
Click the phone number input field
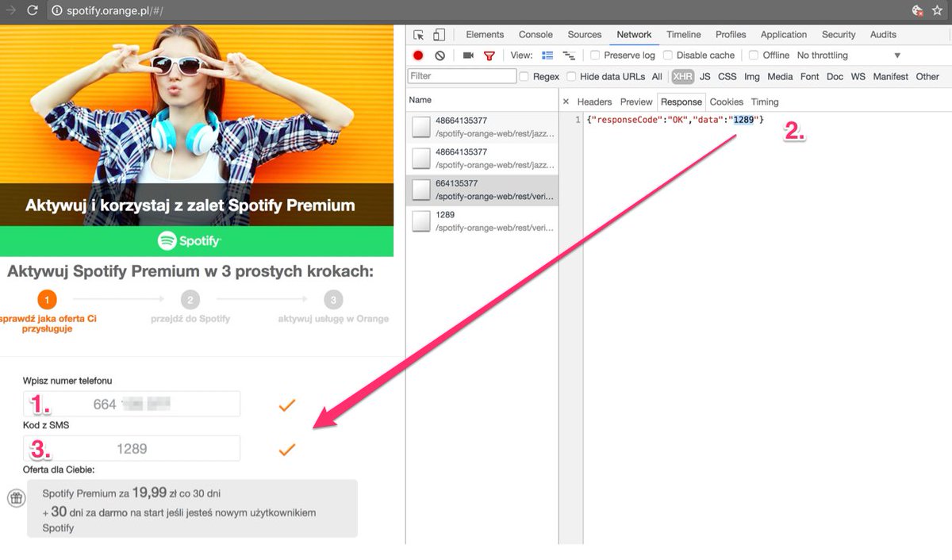click(132, 405)
